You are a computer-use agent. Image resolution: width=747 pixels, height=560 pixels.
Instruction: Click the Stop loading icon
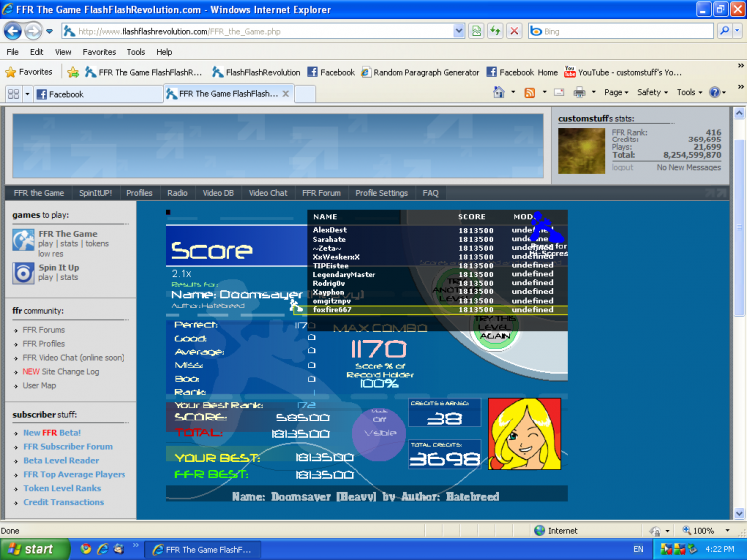tap(514, 31)
